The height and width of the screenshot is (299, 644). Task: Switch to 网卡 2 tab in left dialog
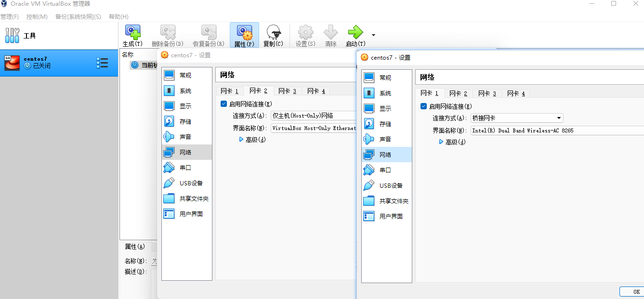click(x=259, y=91)
